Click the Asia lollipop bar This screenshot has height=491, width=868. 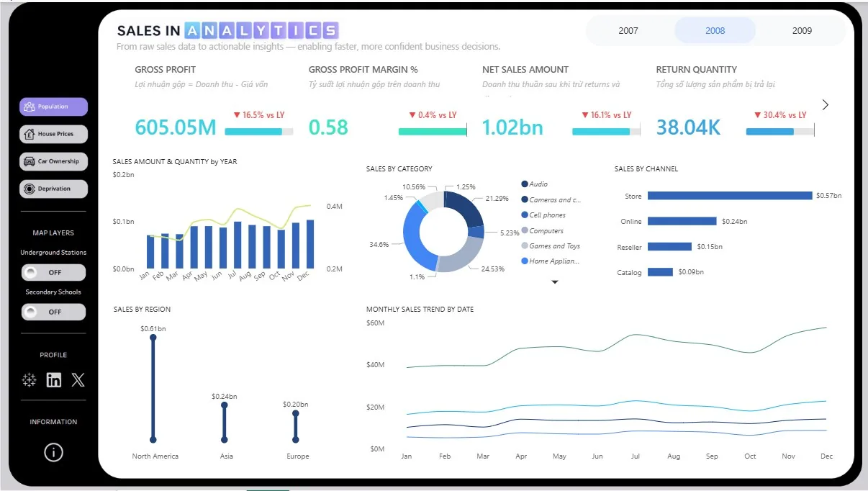point(225,423)
